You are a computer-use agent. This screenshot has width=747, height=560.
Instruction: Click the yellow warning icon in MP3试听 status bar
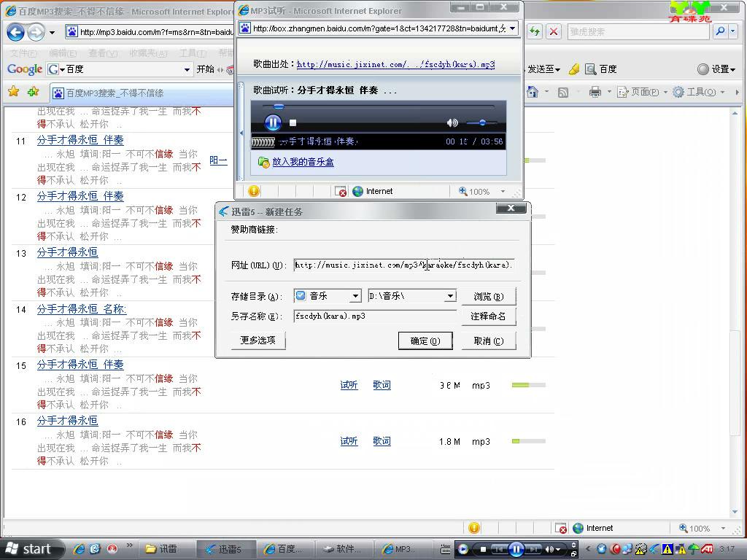(255, 191)
